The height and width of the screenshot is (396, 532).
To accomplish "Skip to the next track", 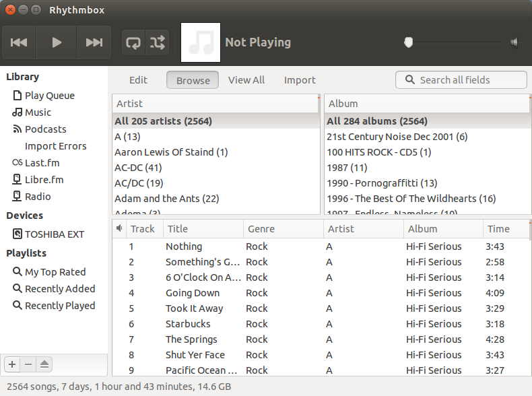I will (94, 42).
